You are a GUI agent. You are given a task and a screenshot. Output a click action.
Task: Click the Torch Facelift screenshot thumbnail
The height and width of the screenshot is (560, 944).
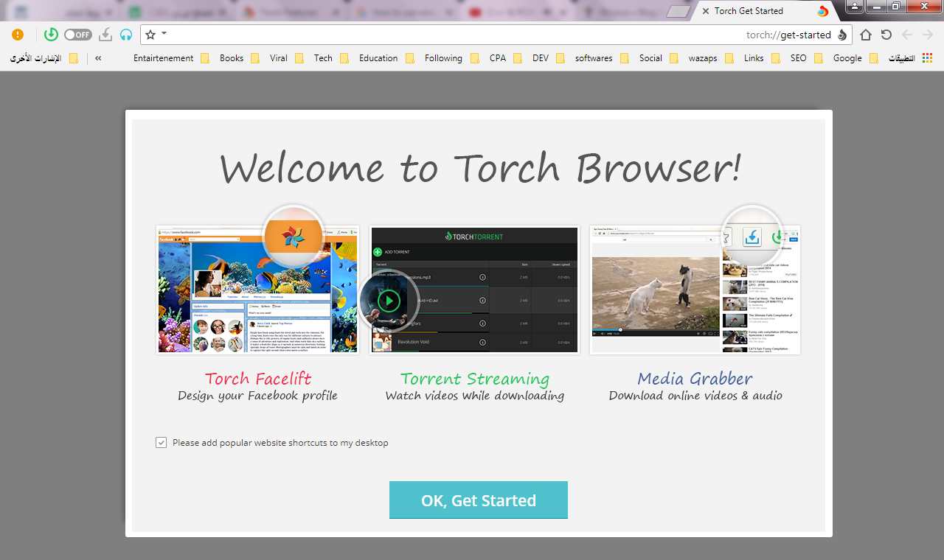257,290
